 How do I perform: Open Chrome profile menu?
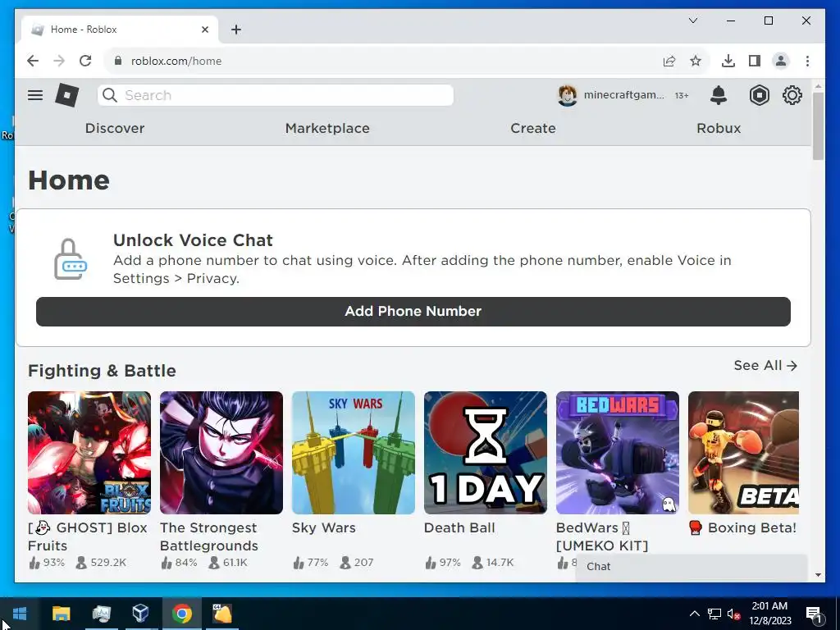781,61
